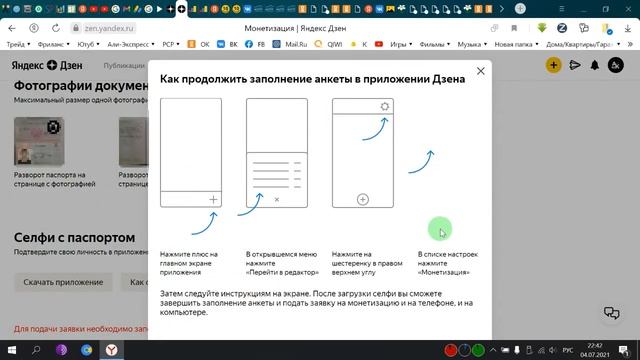Go back using the browser back arrow

(12, 28)
